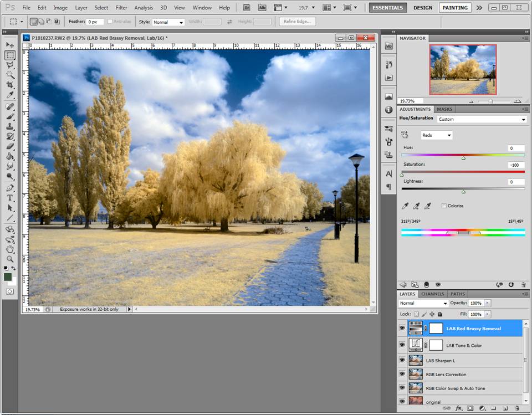Open the Opacity slider arrow
The image size is (532, 415).
[x=487, y=303]
